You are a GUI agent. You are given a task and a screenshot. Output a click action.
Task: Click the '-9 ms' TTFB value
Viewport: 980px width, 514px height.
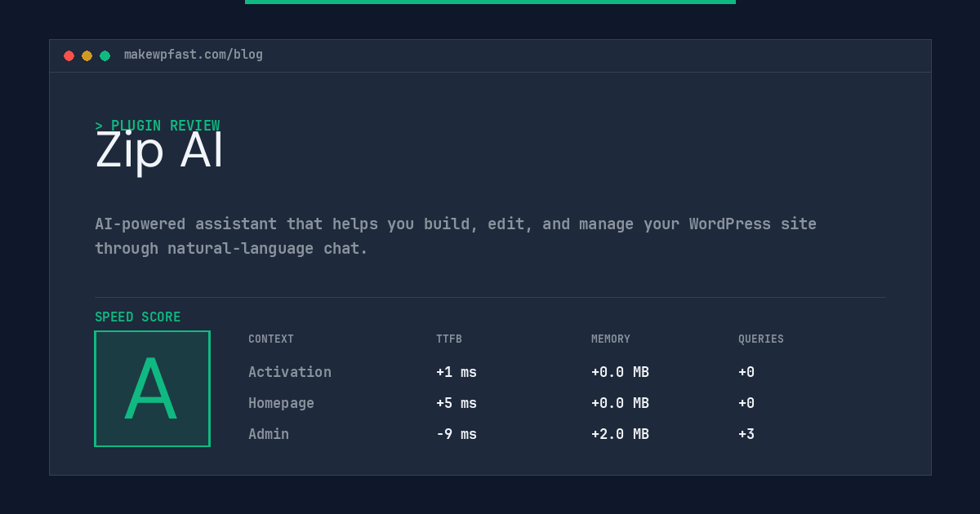click(457, 434)
